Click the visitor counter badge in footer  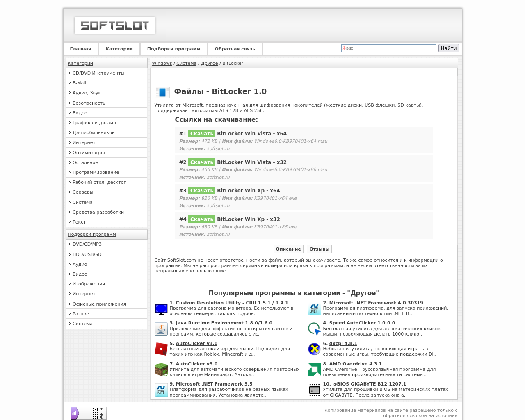point(89,413)
